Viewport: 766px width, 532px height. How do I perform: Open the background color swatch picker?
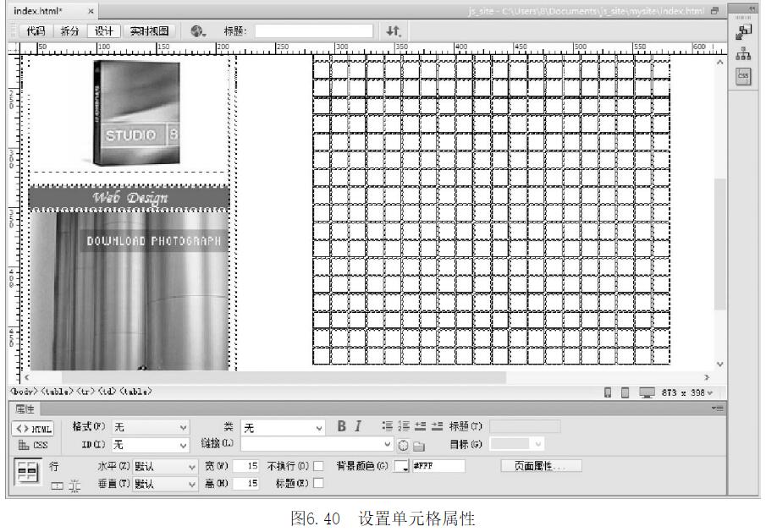(x=401, y=466)
